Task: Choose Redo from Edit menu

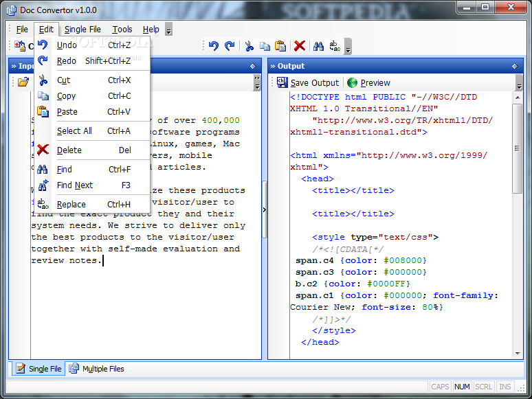Action: click(92, 61)
